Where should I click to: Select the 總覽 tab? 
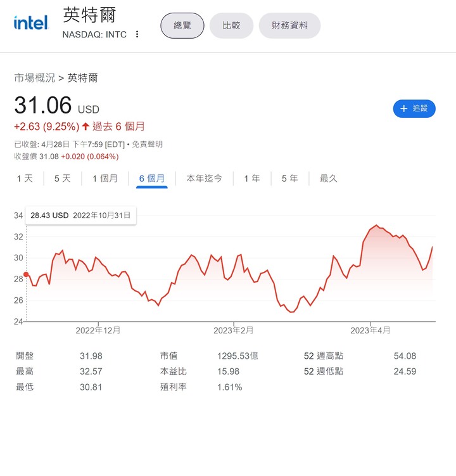(182, 25)
